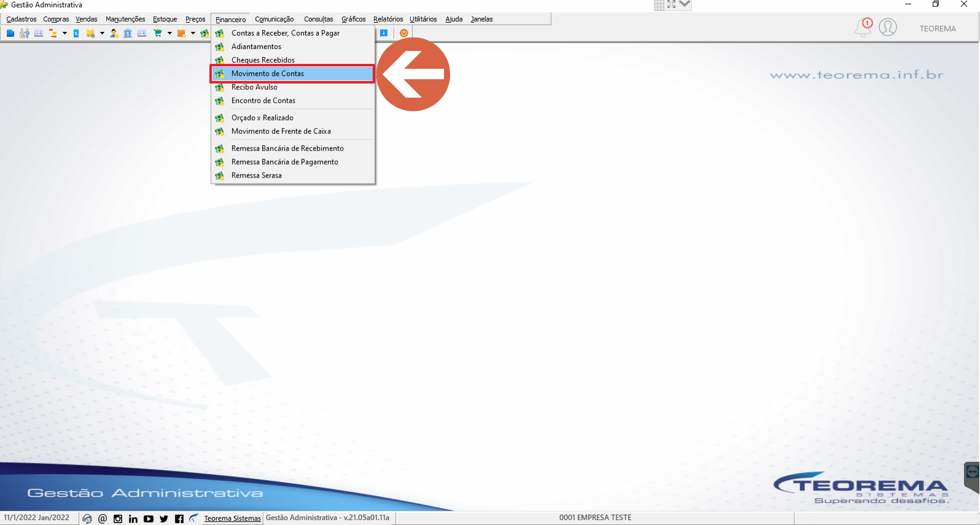Collapse the Financeiro menu

tap(230, 20)
